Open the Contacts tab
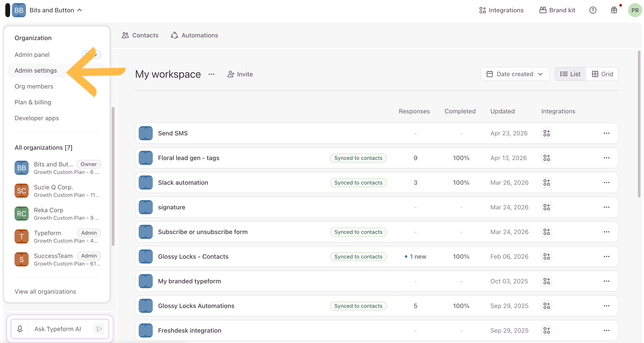The image size is (644, 343). tap(140, 35)
